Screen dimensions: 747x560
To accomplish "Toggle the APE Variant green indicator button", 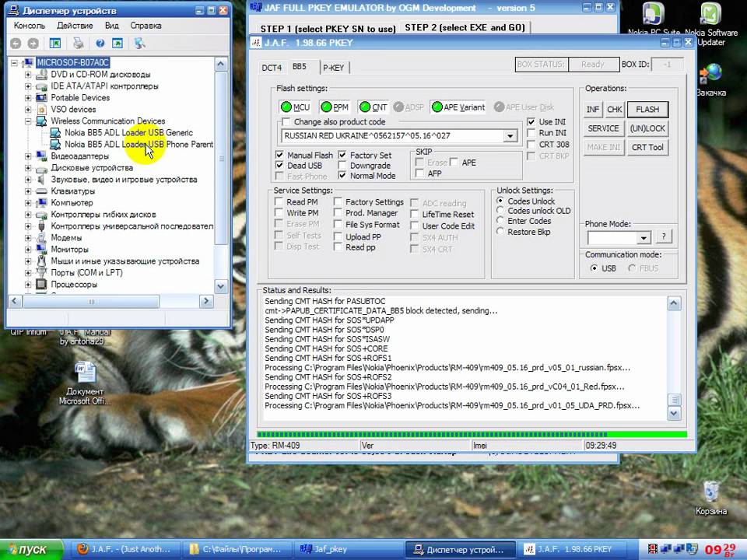I will tap(458, 107).
